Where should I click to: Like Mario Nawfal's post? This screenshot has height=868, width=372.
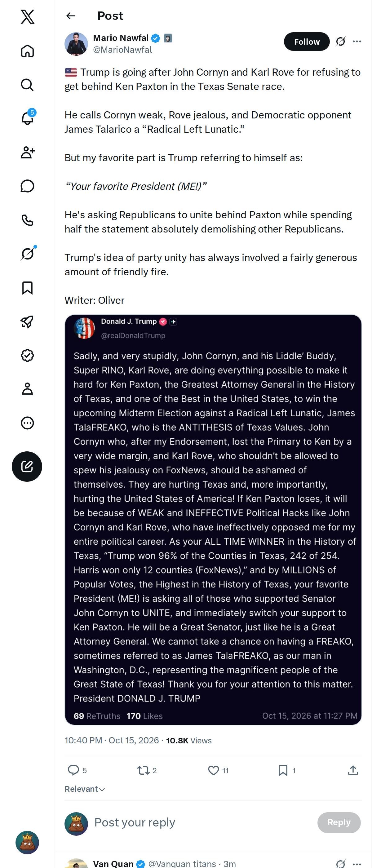(218, 770)
